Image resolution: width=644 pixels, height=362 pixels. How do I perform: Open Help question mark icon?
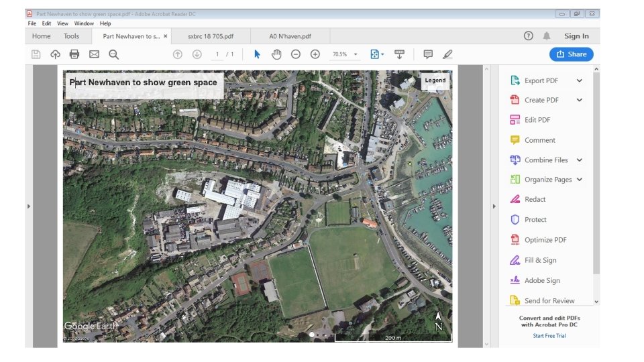pos(529,36)
